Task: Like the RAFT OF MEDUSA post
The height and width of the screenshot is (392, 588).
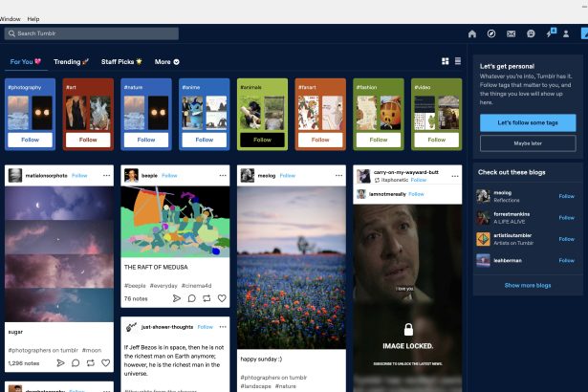Action: (x=222, y=298)
